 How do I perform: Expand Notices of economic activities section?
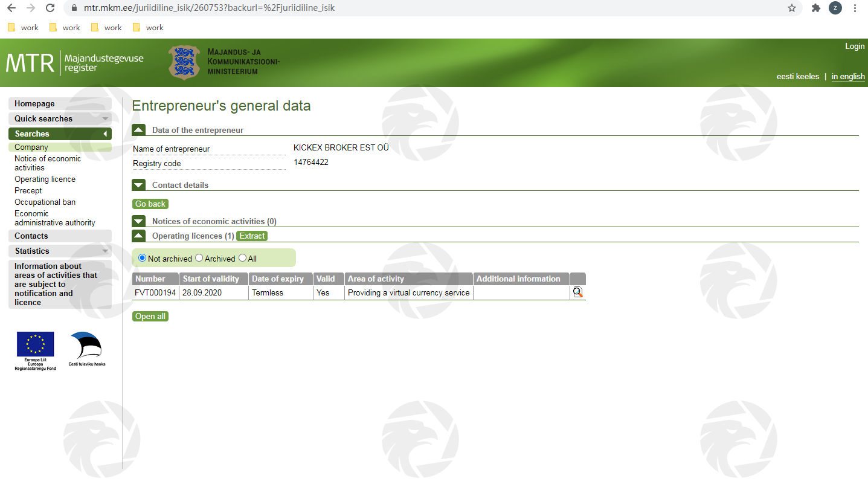click(139, 221)
